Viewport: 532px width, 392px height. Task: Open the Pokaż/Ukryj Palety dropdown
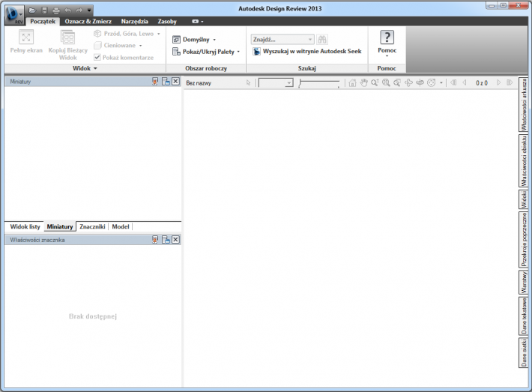pos(206,52)
